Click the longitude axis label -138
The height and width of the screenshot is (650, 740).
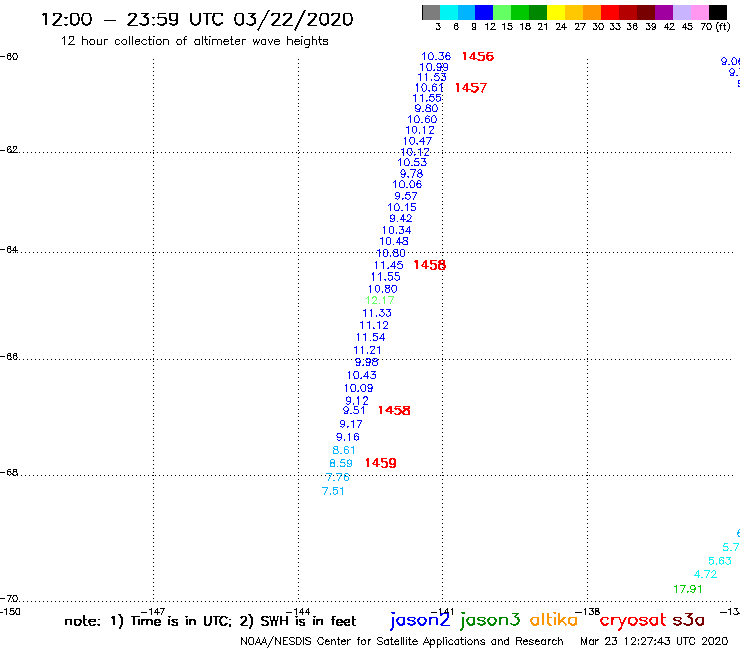click(588, 611)
